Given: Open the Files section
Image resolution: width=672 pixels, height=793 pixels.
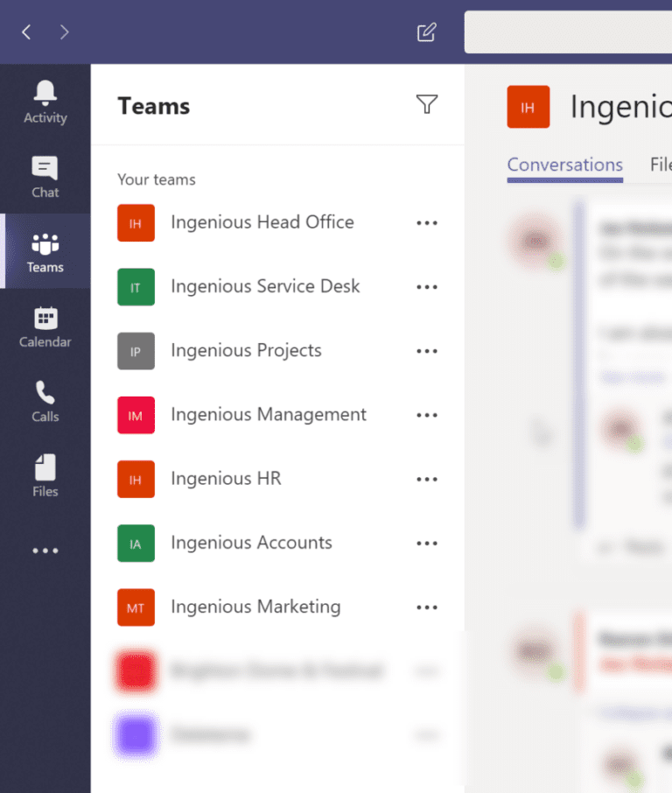Looking at the screenshot, I should (45, 475).
